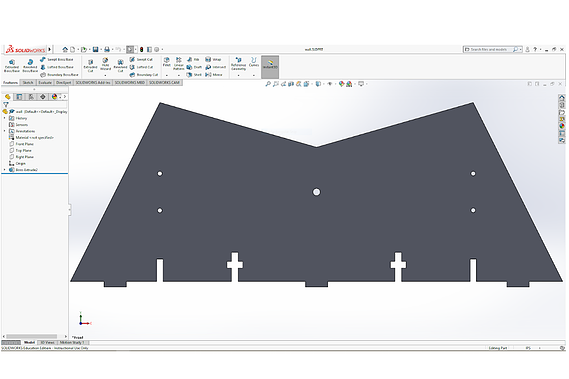This screenshot has height=379, width=569.
Task: Expand the History tree item
Action: [x=5, y=118]
